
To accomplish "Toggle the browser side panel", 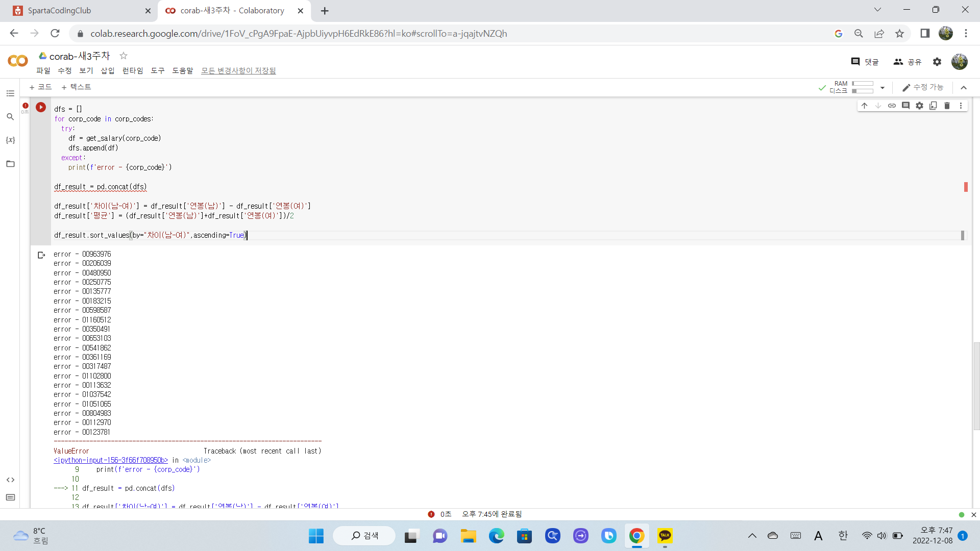I will point(925,33).
